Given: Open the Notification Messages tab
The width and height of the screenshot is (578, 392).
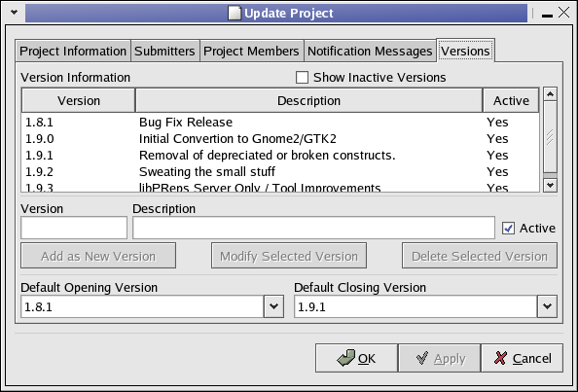Looking at the screenshot, I should [370, 51].
